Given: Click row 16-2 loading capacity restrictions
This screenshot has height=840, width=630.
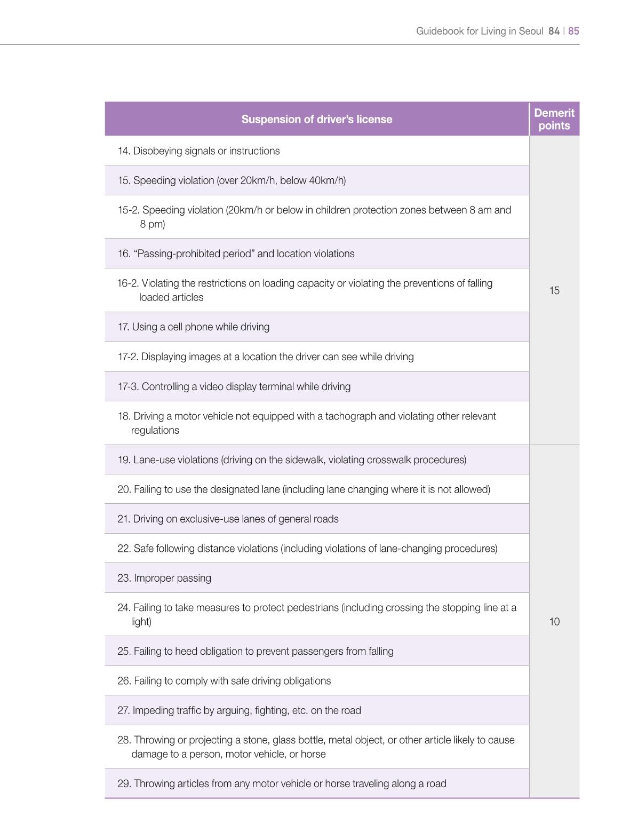Looking at the screenshot, I should 317,290.
